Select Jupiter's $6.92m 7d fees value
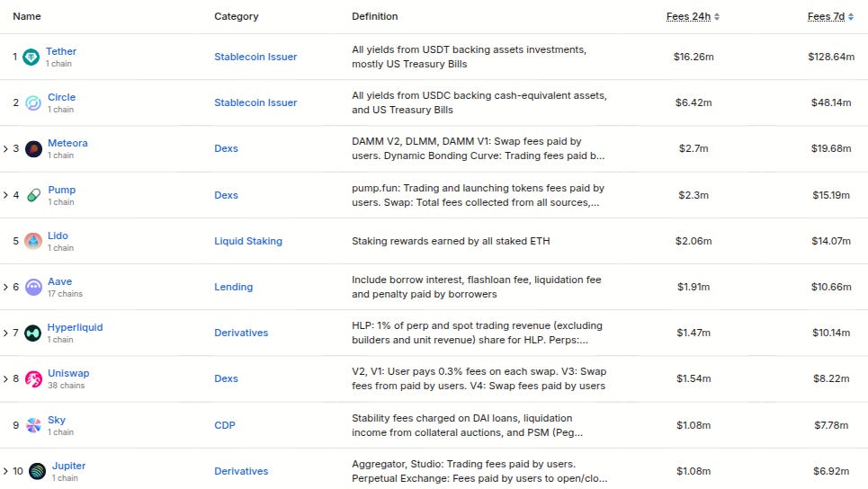 (831, 471)
